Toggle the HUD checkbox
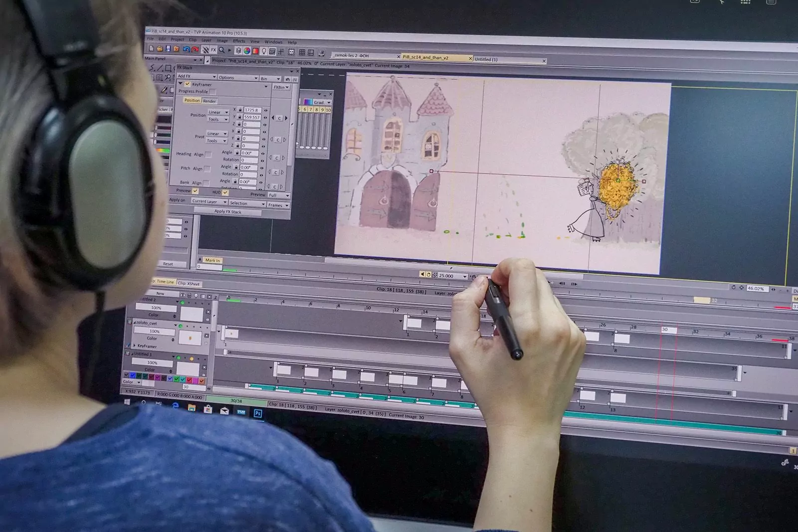The image size is (798, 532). click(x=225, y=192)
